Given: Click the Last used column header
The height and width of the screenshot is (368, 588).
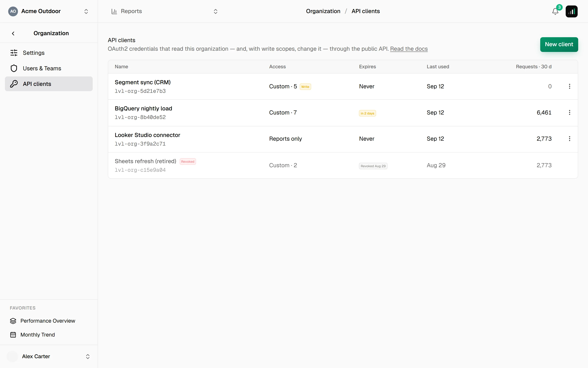Looking at the screenshot, I should pos(438,67).
